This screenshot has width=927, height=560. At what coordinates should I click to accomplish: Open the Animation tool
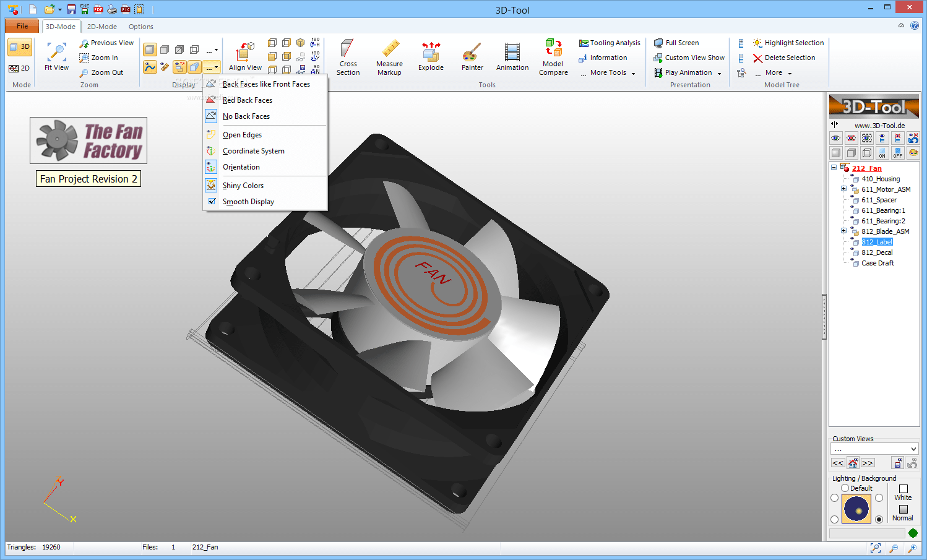tap(512, 57)
